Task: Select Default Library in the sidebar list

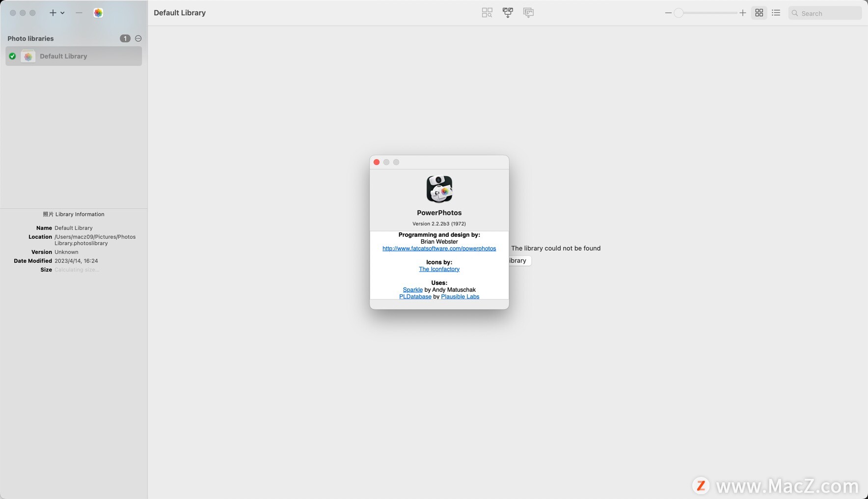Action: pyautogui.click(x=74, y=56)
